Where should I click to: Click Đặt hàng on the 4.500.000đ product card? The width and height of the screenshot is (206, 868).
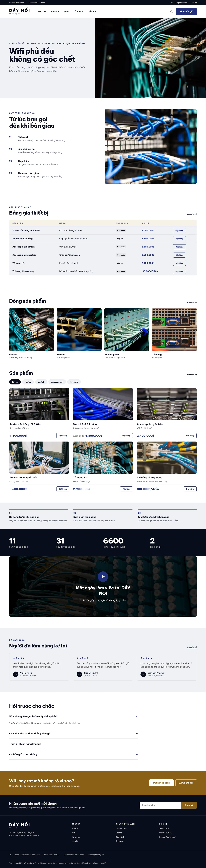63,436
